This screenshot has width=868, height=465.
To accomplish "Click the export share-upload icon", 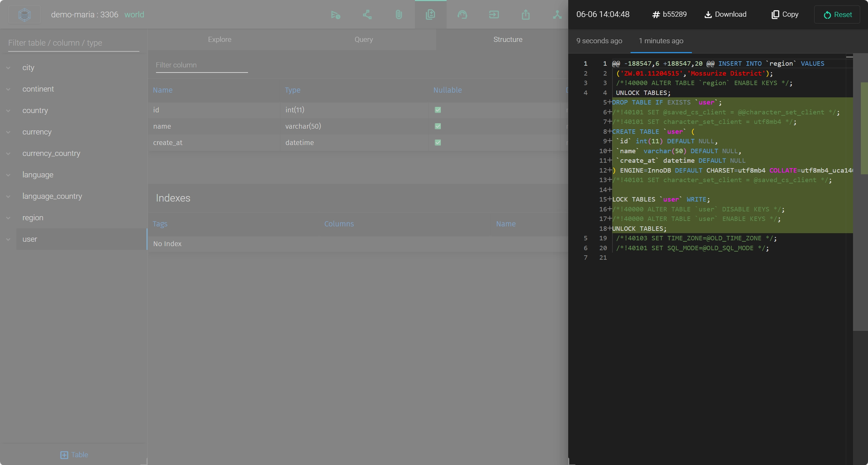I will 525,15.
